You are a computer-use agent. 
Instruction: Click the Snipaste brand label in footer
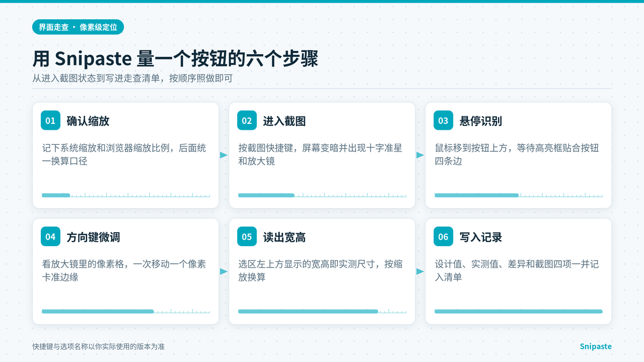(596, 346)
